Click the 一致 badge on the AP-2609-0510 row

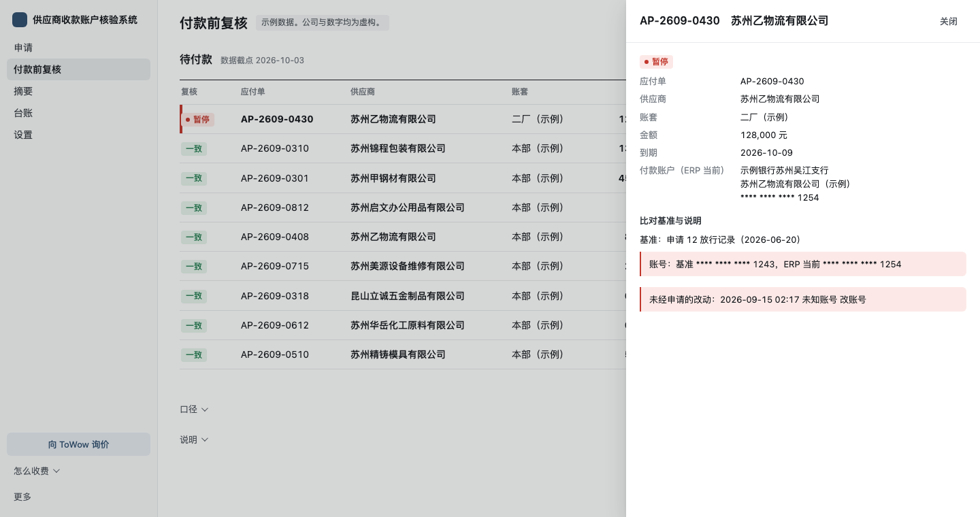tap(194, 354)
